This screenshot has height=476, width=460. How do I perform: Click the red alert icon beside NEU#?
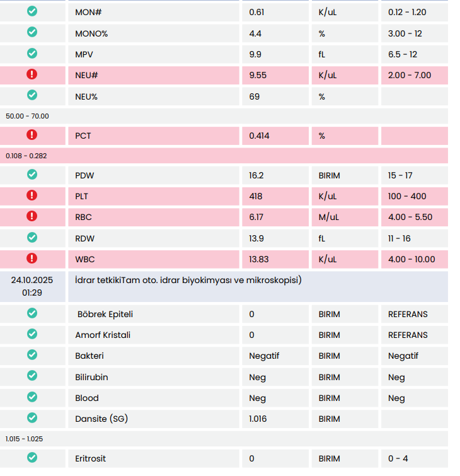[x=32, y=74]
